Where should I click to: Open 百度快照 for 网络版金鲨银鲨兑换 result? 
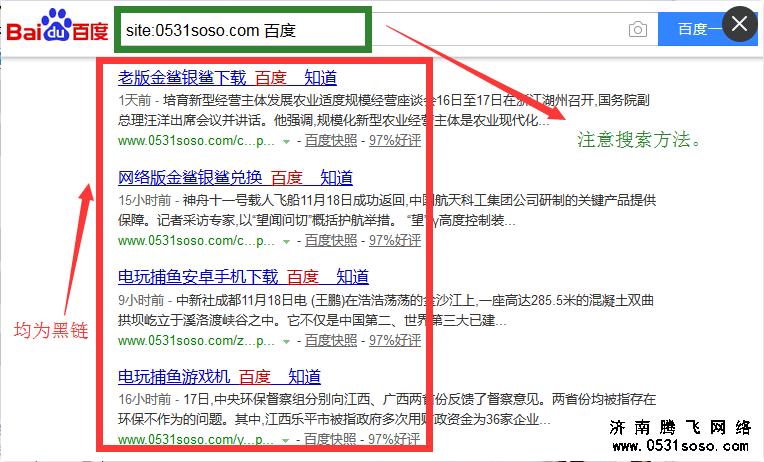(331, 241)
